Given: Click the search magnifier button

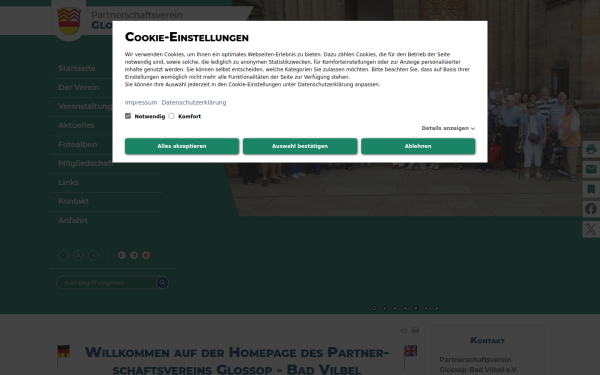Looking at the screenshot, I should 162,282.
